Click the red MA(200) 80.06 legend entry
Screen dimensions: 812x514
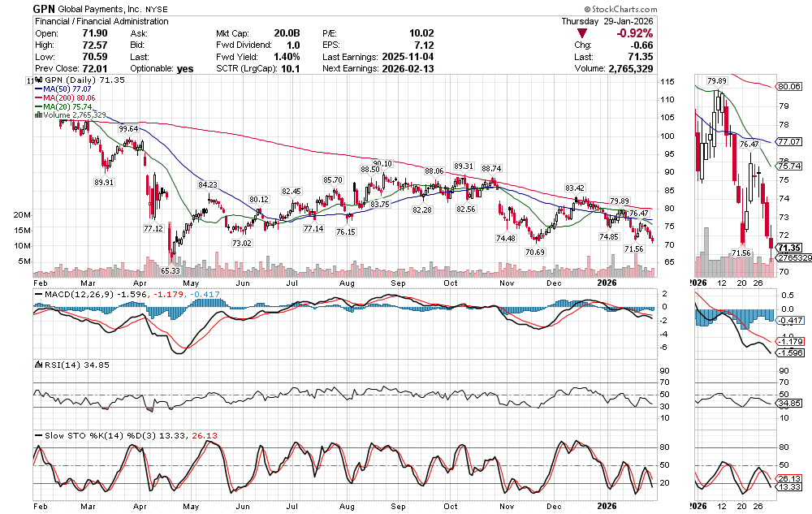click(65, 97)
